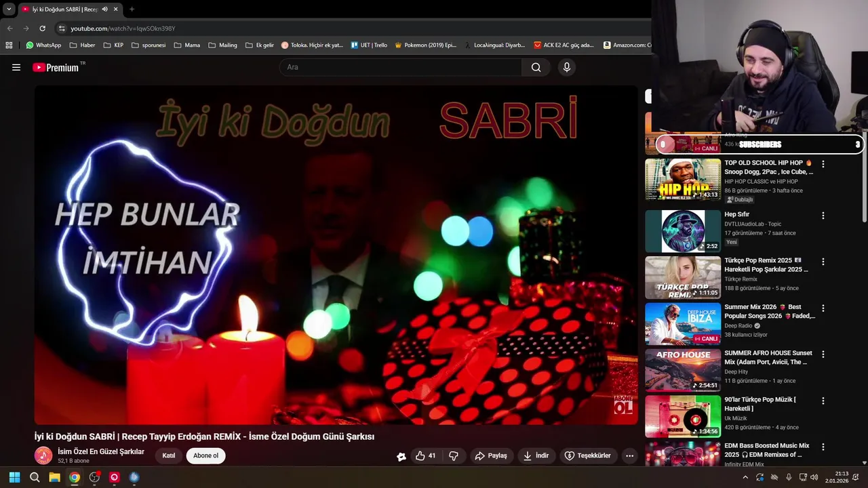
Task: Open the Chrome apps grid shortcut
Action: pyautogui.click(x=9, y=45)
